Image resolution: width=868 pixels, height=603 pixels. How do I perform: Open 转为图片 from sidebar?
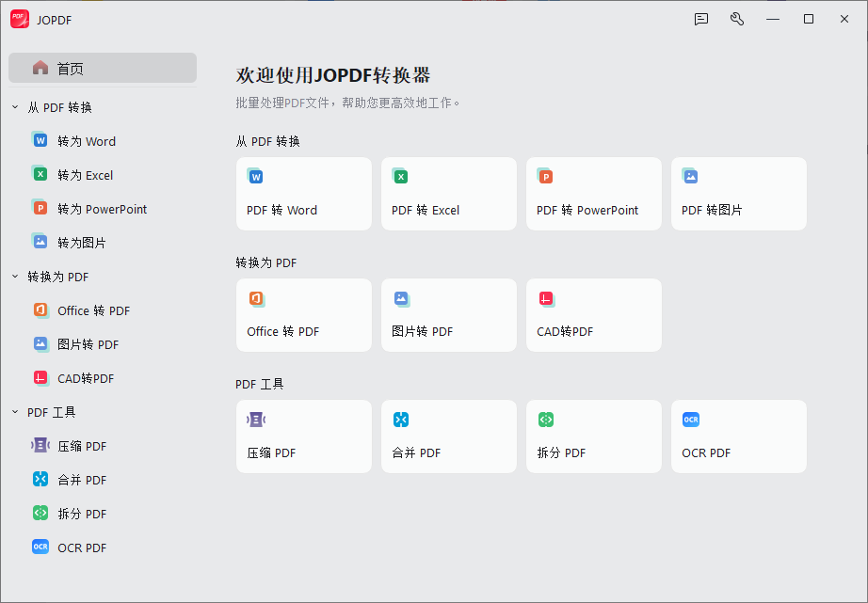click(x=82, y=243)
